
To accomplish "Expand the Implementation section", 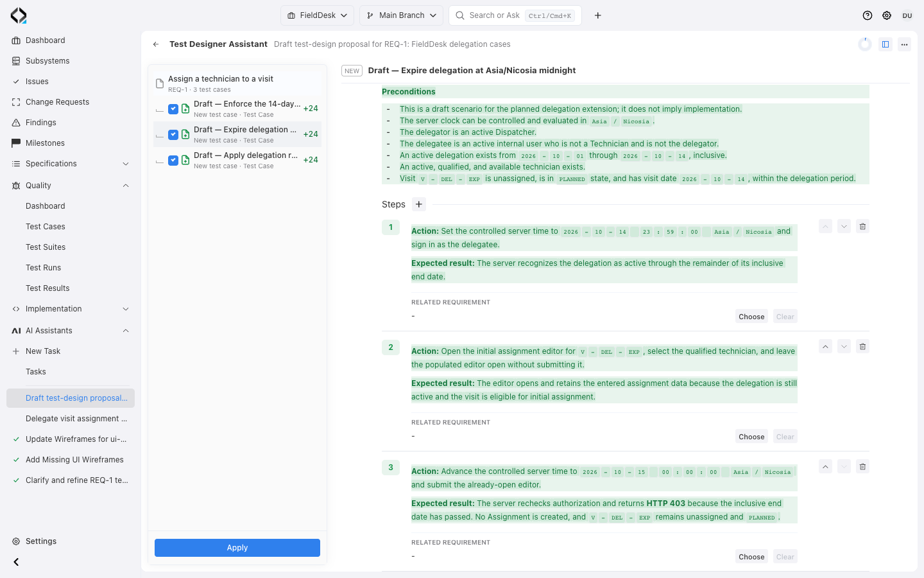I will point(126,309).
